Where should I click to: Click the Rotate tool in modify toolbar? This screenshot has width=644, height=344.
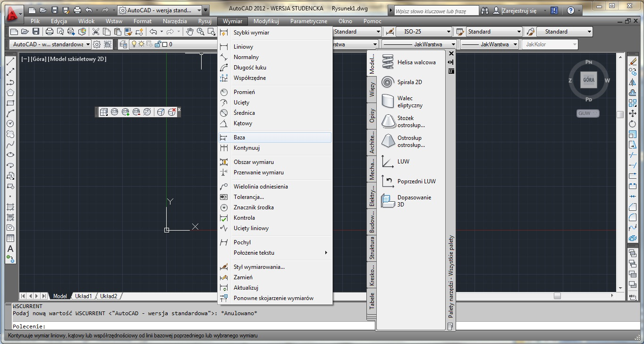point(633,124)
